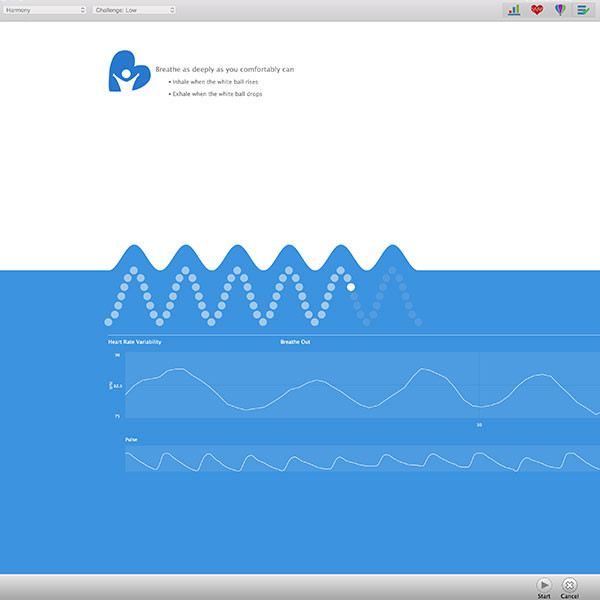Click the 10 time marker on graph
Screen dimensions: 600x600
tap(479, 425)
